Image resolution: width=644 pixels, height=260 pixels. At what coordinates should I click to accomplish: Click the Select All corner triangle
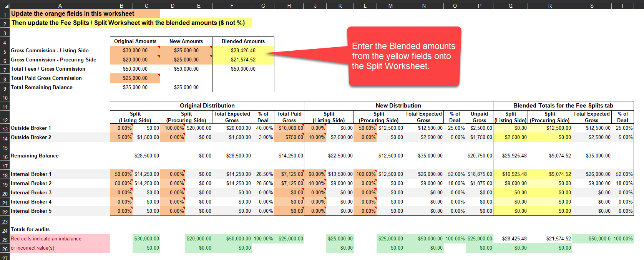[x=7, y=6]
